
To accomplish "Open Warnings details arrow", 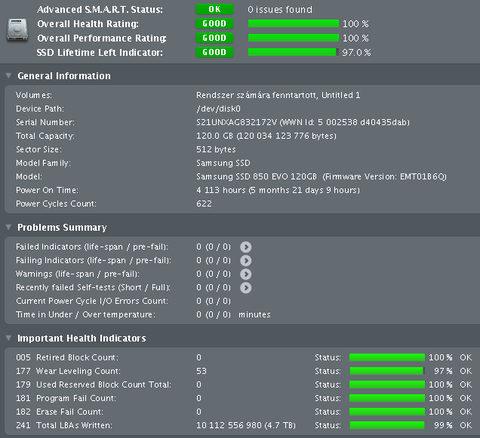I will pyautogui.click(x=246, y=274).
